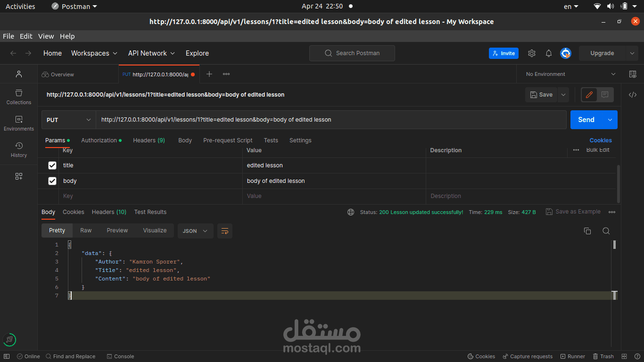Viewport: 644px width, 362px height.
Task: Save the current request
Action: coord(541,95)
